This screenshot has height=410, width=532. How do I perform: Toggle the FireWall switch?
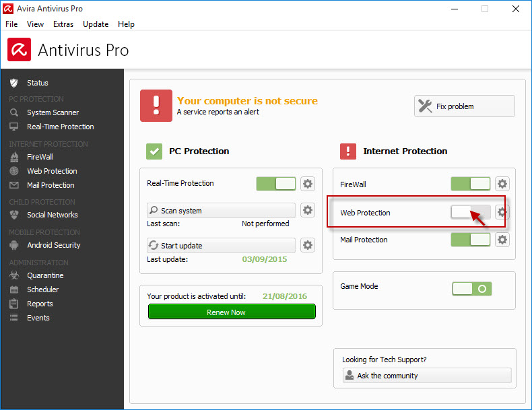pyautogui.click(x=471, y=184)
